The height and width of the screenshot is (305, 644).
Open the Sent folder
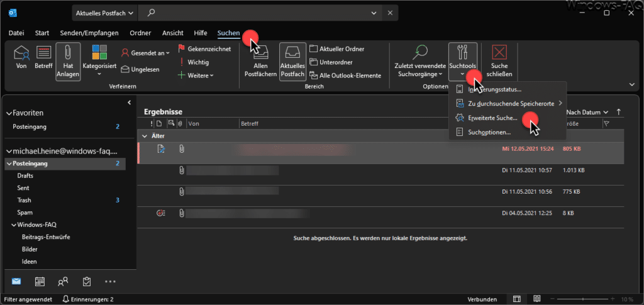pyautogui.click(x=23, y=188)
